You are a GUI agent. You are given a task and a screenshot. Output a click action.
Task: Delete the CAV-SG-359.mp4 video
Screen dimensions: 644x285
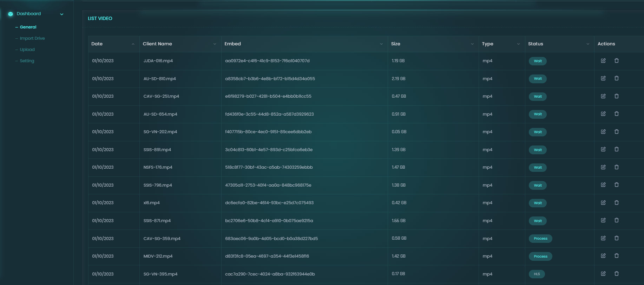click(x=617, y=238)
